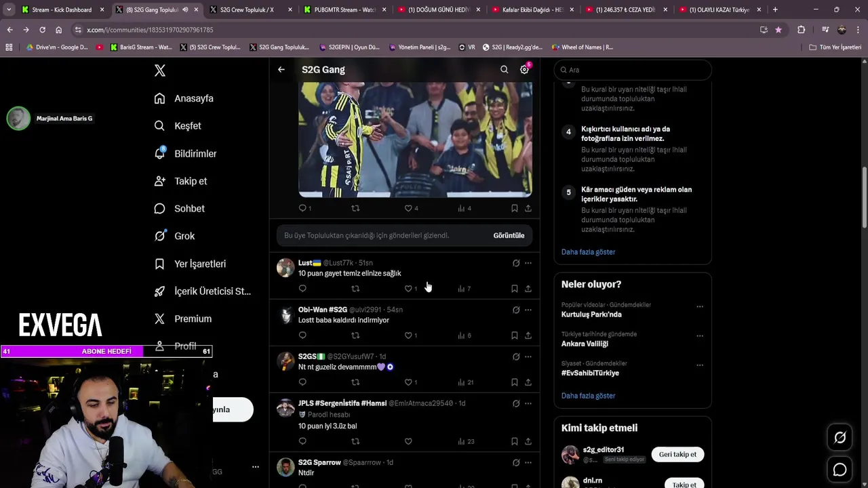Open more options on Obi-Wan #S2G post
This screenshot has width=868, height=488.
528,310
